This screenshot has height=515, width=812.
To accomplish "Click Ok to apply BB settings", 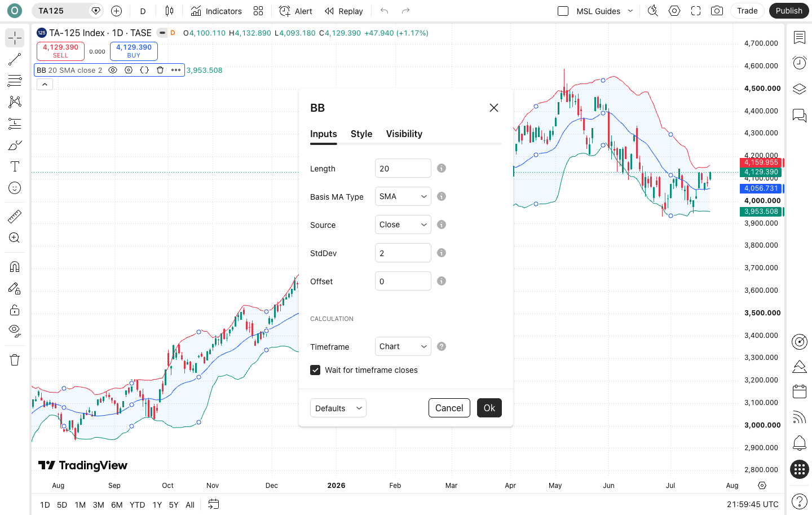I will [x=489, y=408].
